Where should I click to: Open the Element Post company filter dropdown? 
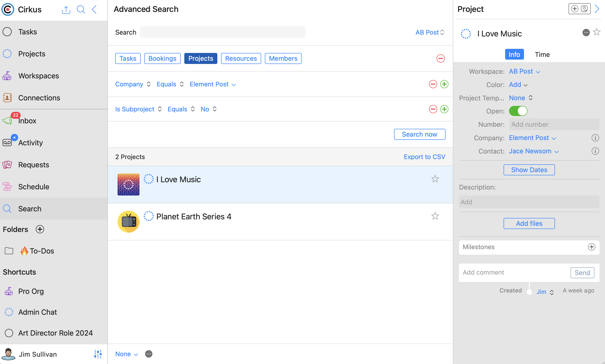pyautogui.click(x=213, y=84)
